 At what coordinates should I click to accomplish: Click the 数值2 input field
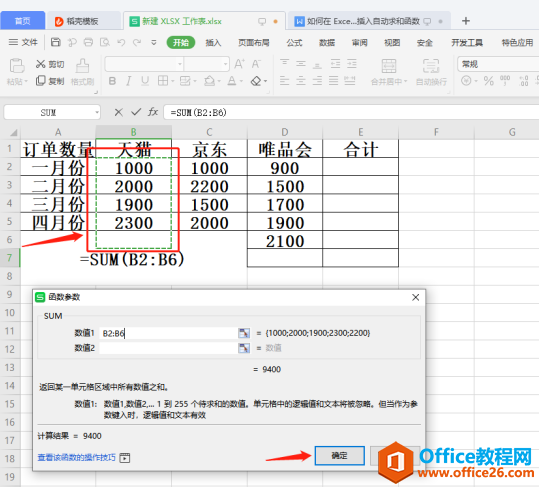point(168,348)
